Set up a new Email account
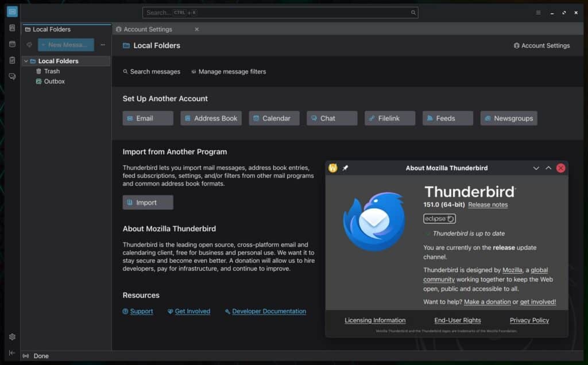The image size is (588, 365). 148,118
